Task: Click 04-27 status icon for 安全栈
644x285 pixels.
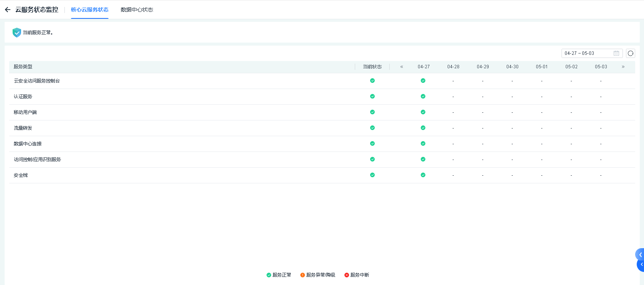Action: (x=423, y=175)
